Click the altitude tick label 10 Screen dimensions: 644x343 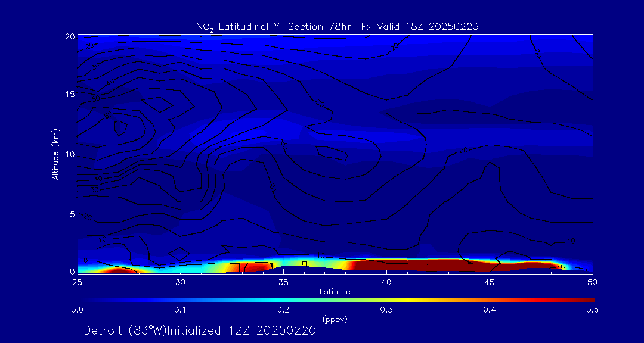coord(69,154)
